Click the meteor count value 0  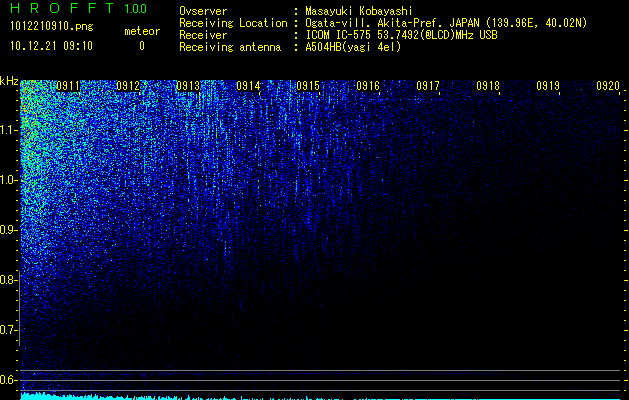tap(142, 46)
